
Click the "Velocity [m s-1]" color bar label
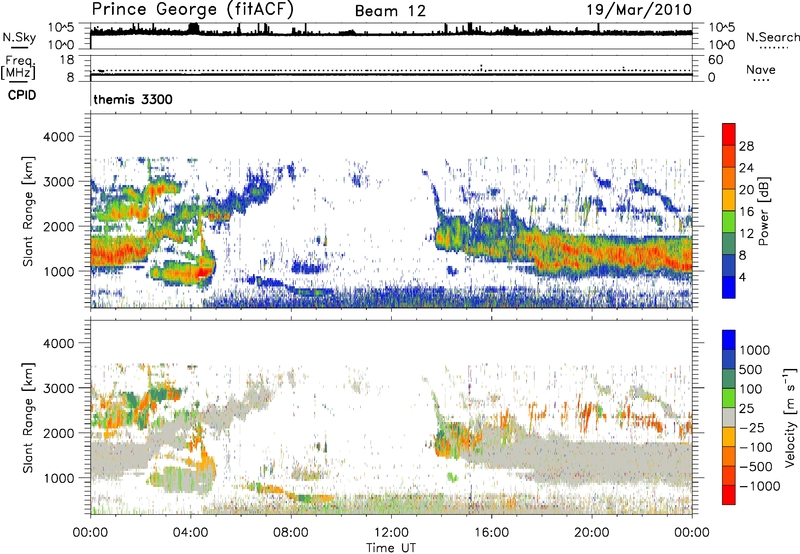click(790, 417)
